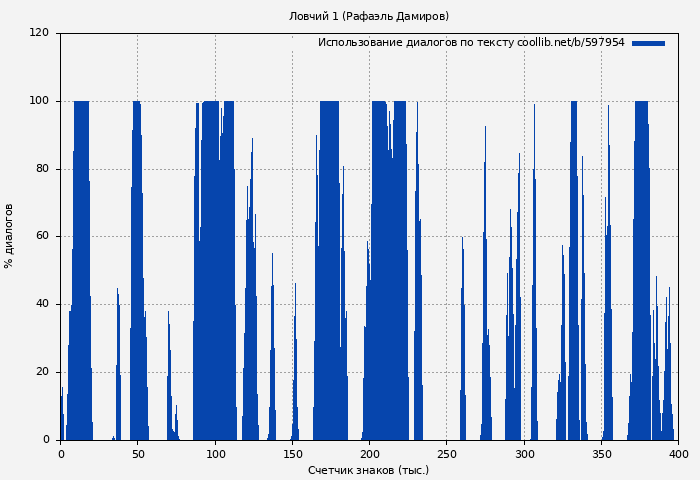Select the 20 label on vertical axis
Viewport: 700px width, 480px height.
click(42, 372)
